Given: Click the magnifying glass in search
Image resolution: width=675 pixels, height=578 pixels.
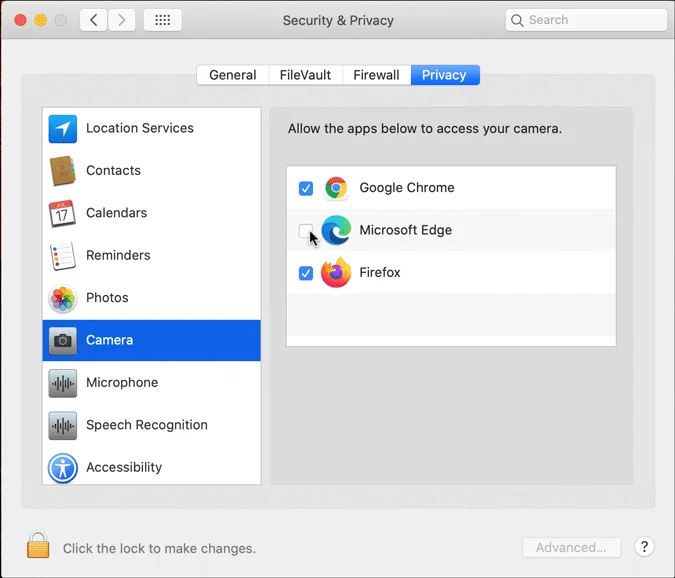Looking at the screenshot, I should 517,20.
